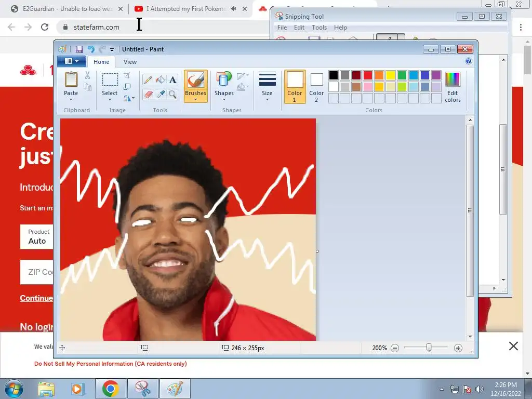
Task: Open Chrome three-dot menu
Action: tap(521, 27)
